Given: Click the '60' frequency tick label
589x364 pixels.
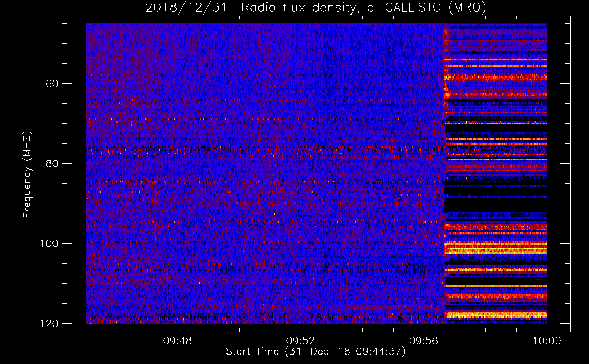Looking at the screenshot, I should [52, 84].
